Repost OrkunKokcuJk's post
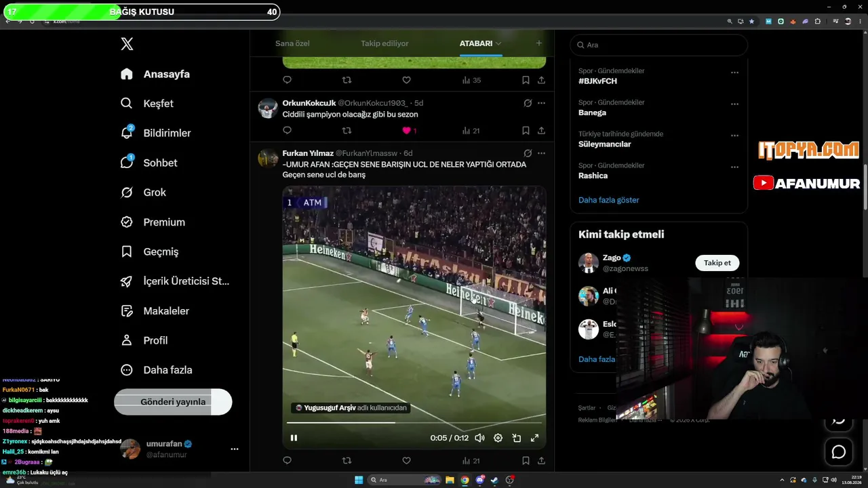 coord(347,131)
